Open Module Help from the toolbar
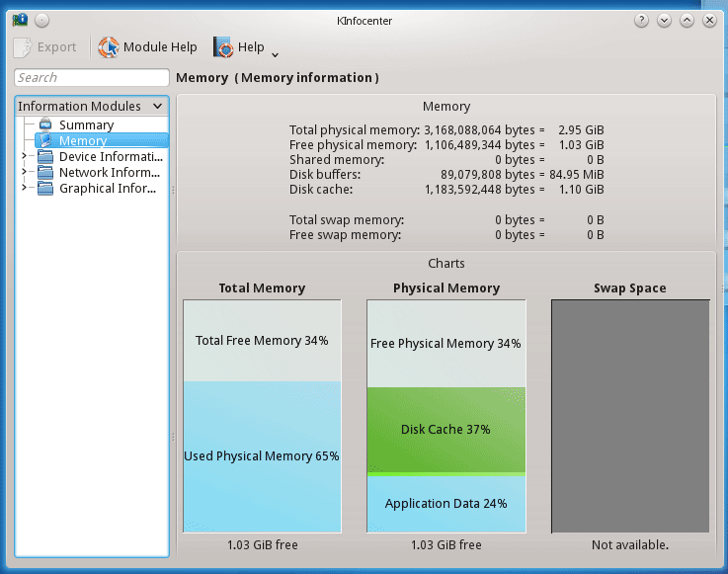The image size is (728, 574). click(147, 47)
